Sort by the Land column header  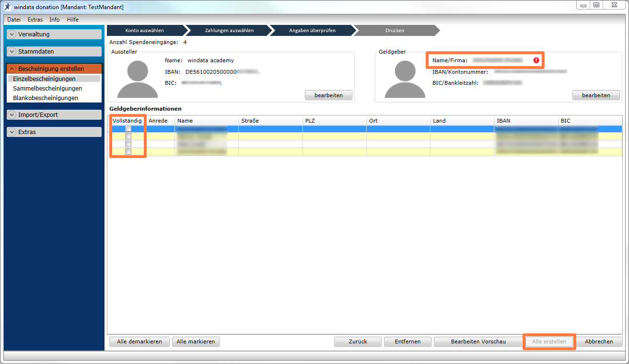(x=462, y=121)
